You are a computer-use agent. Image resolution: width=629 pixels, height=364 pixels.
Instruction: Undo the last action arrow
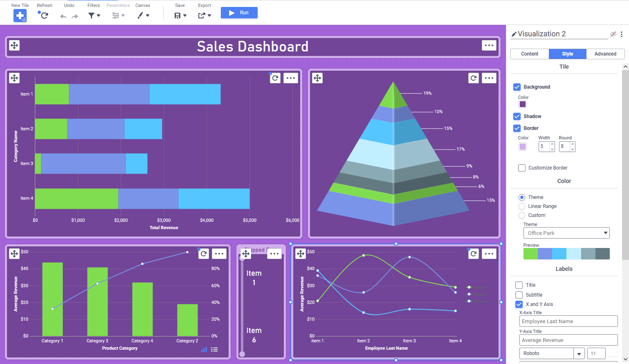(x=63, y=16)
